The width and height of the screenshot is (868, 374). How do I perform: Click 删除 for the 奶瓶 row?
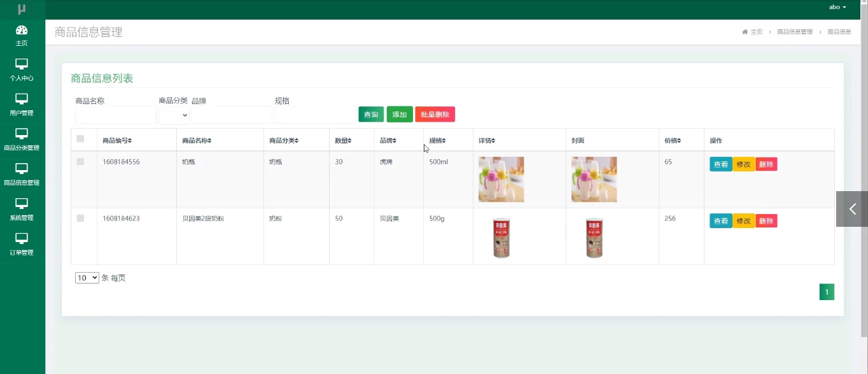pyautogui.click(x=766, y=164)
